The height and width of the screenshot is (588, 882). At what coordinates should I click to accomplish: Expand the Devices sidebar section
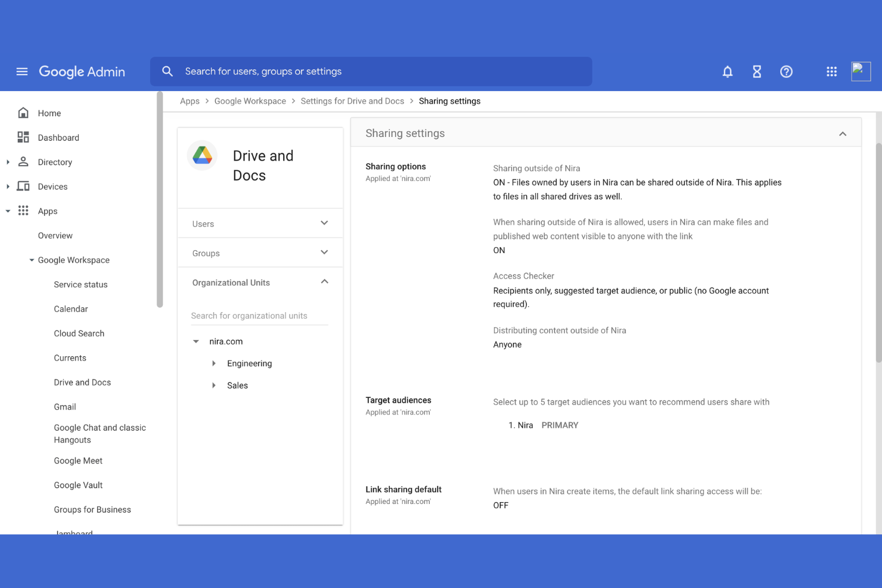[x=8, y=186]
